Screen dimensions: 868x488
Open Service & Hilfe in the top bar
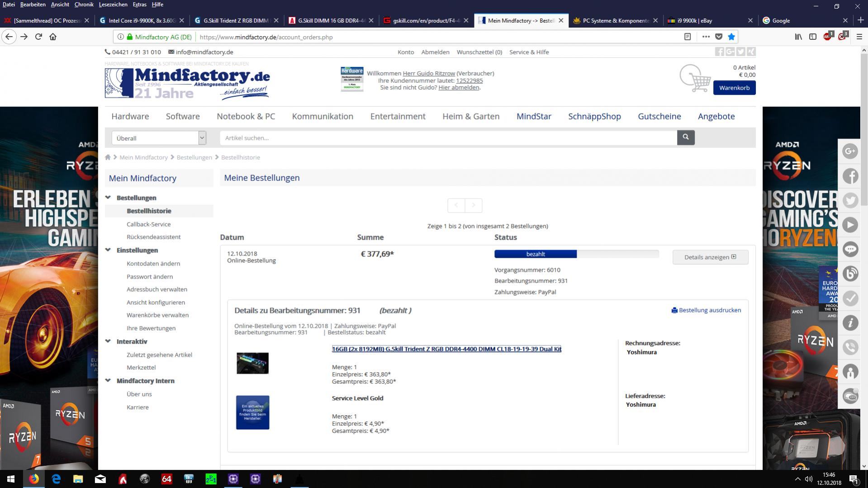(x=529, y=52)
